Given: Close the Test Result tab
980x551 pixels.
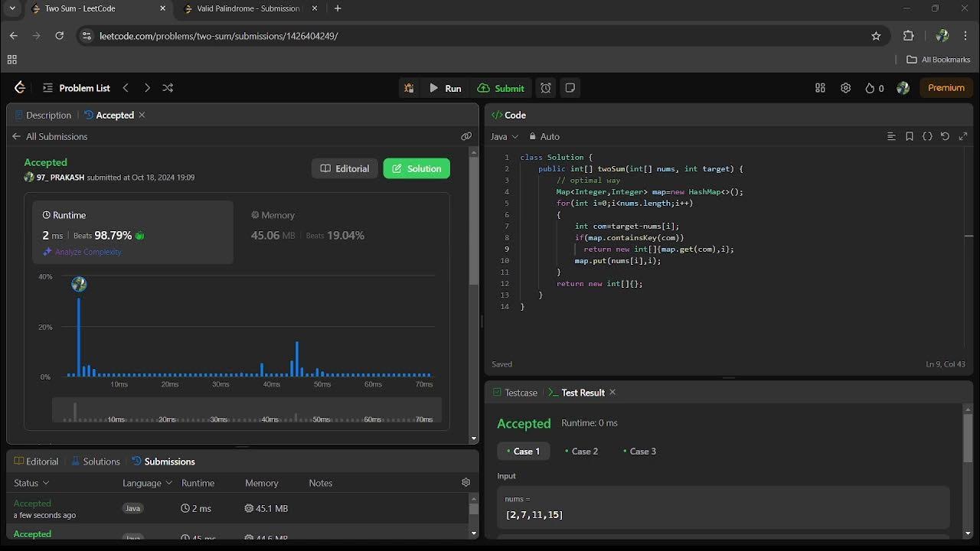Looking at the screenshot, I should pyautogui.click(x=612, y=393).
